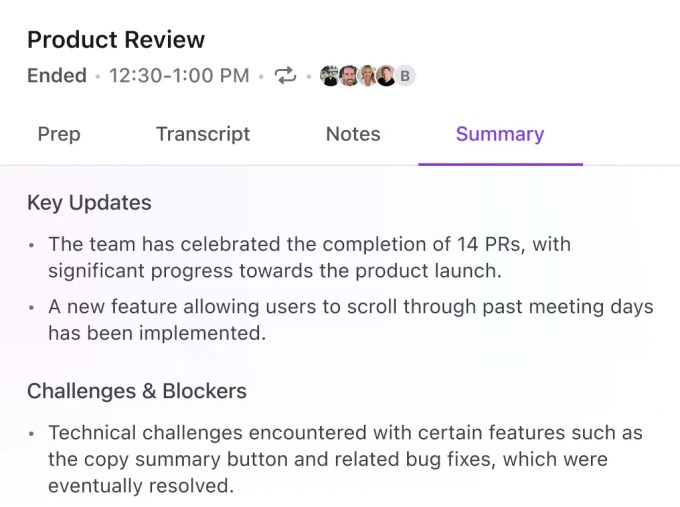Switch to the Prep tab
The image size is (680, 507).
coord(59,134)
